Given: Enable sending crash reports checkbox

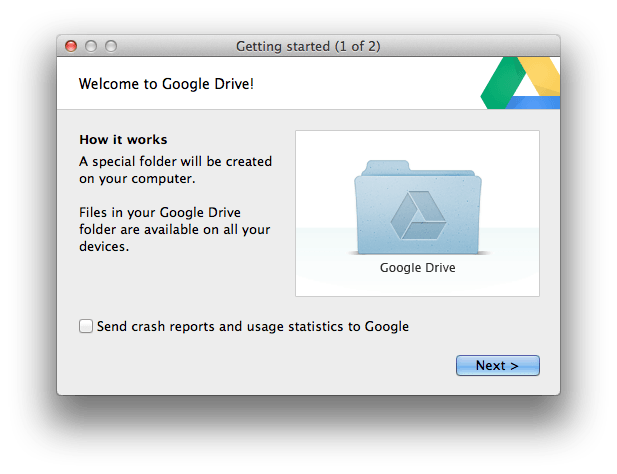Looking at the screenshot, I should click(86, 326).
